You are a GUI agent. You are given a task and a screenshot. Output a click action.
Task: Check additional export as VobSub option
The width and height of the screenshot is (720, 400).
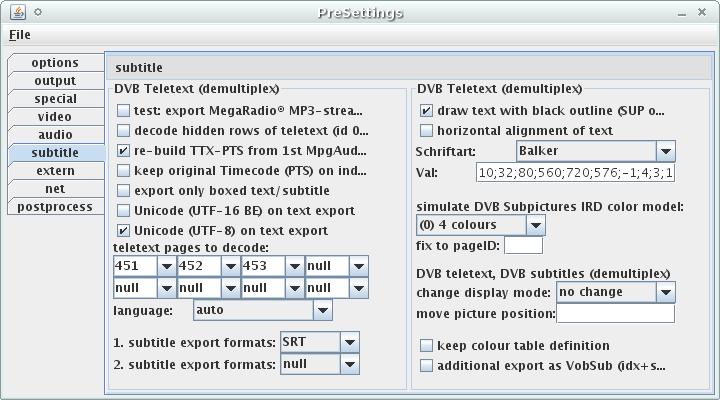[427, 365]
